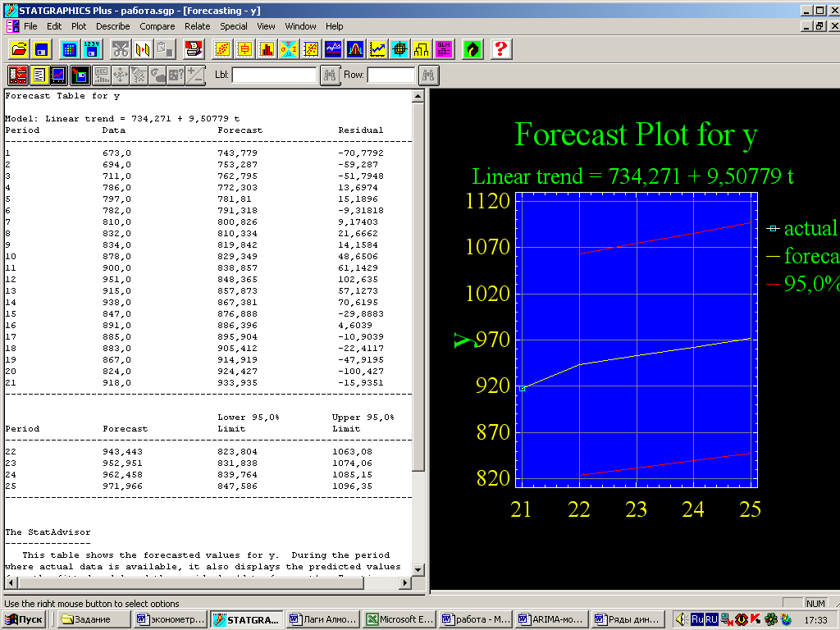Open the forecasting trend line icon
This screenshot has width=840, height=630.
tap(377, 49)
